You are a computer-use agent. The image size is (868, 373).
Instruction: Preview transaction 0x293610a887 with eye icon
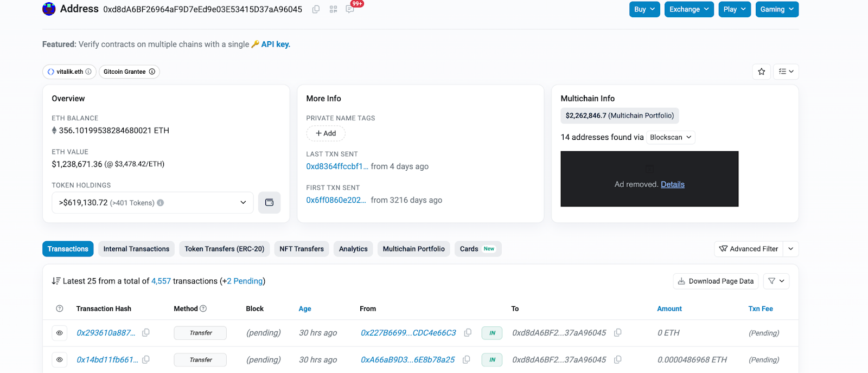pyautogui.click(x=60, y=333)
